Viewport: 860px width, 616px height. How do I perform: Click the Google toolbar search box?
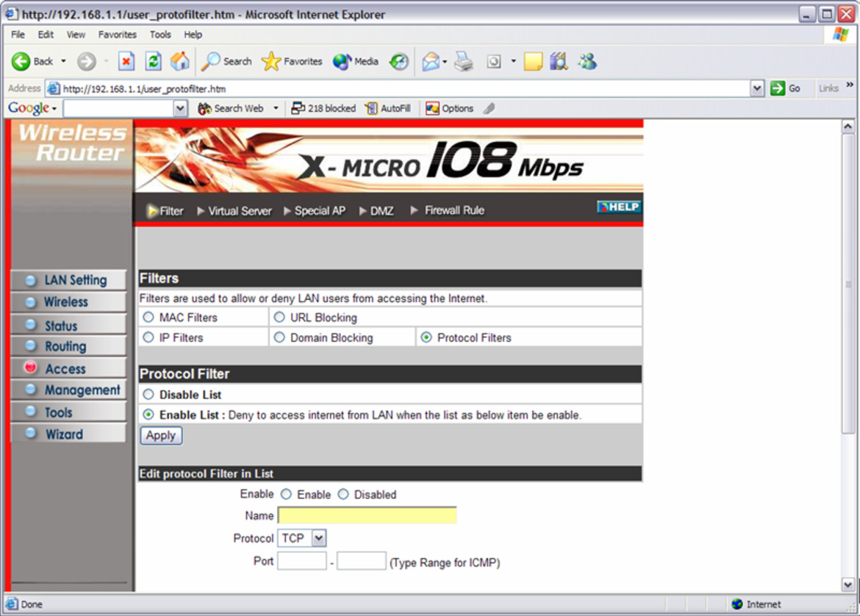[119, 109]
